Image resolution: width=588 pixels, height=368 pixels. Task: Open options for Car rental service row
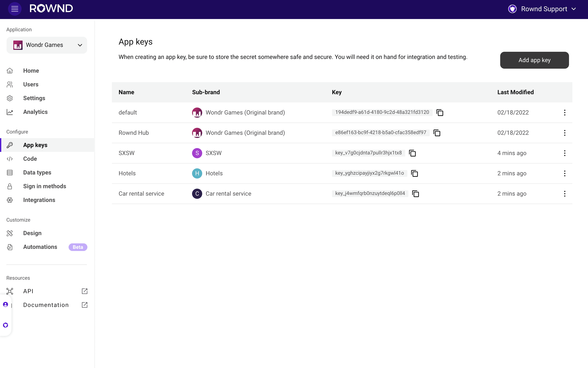[x=565, y=194]
